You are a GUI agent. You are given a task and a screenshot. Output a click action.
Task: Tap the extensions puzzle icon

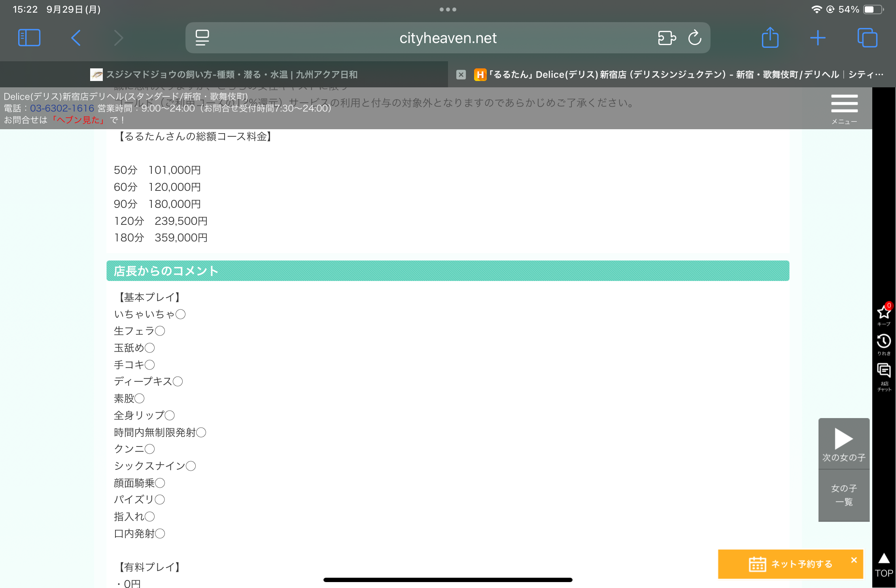pos(667,38)
